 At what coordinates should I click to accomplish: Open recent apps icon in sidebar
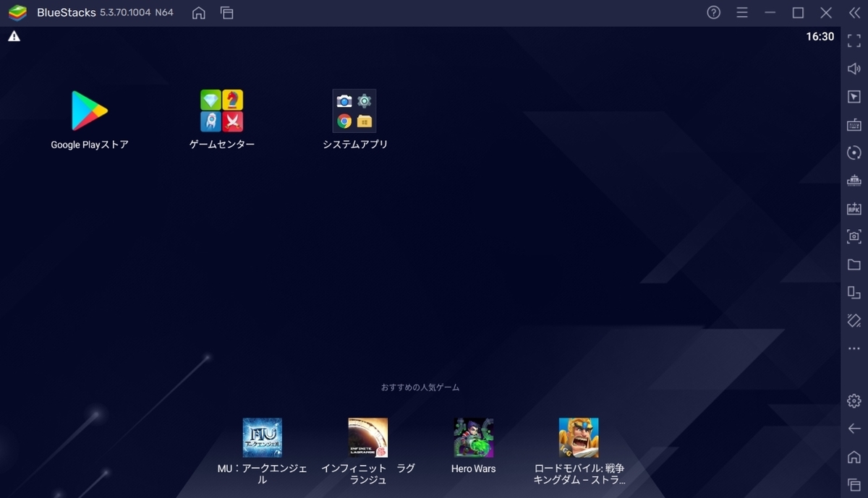click(x=854, y=484)
